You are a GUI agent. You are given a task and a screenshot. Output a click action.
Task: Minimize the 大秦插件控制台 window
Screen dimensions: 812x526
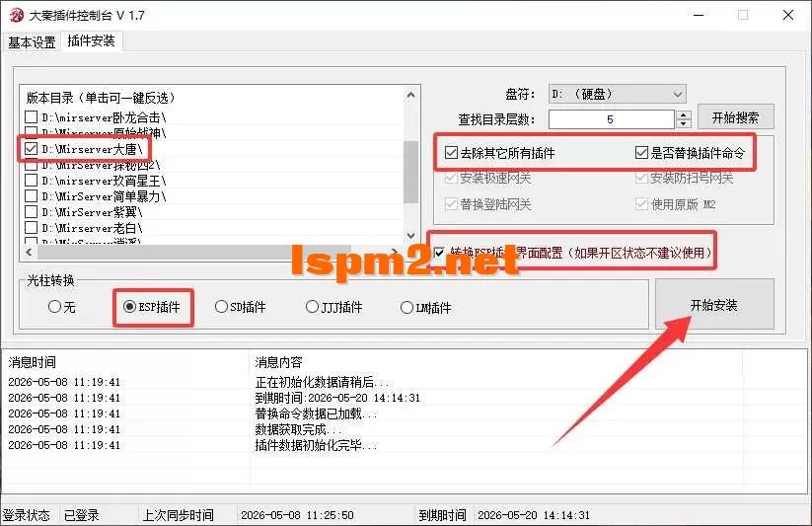[699, 15]
